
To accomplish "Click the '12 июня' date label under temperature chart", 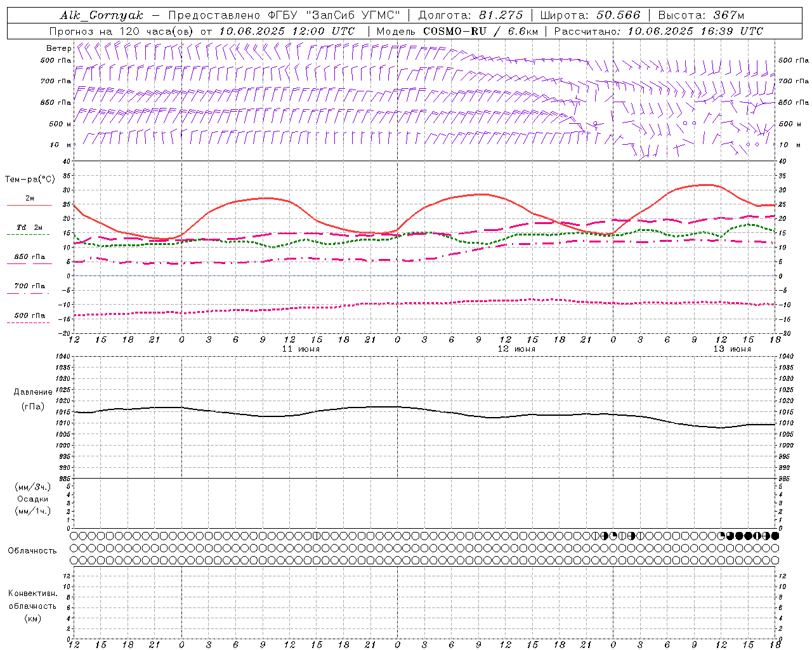I will (516, 349).
